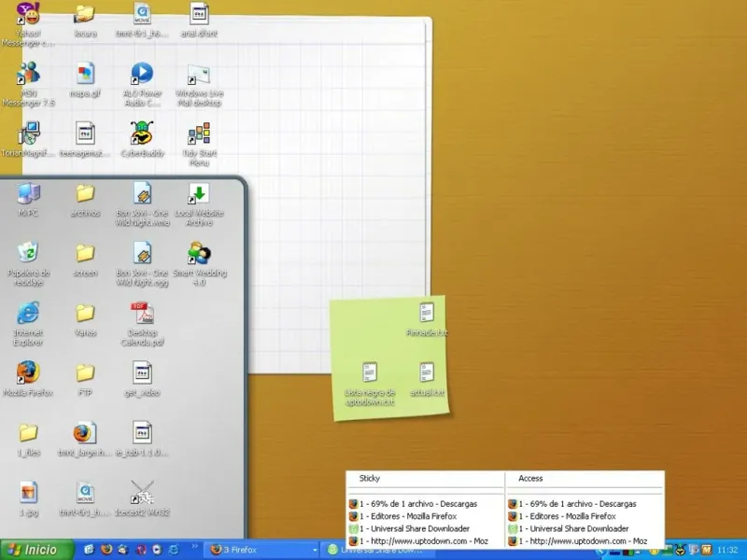This screenshot has height=560, width=747.
Task: Open Lista negra de uptodown.txt on sticky note
Action: tap(370, 372)
